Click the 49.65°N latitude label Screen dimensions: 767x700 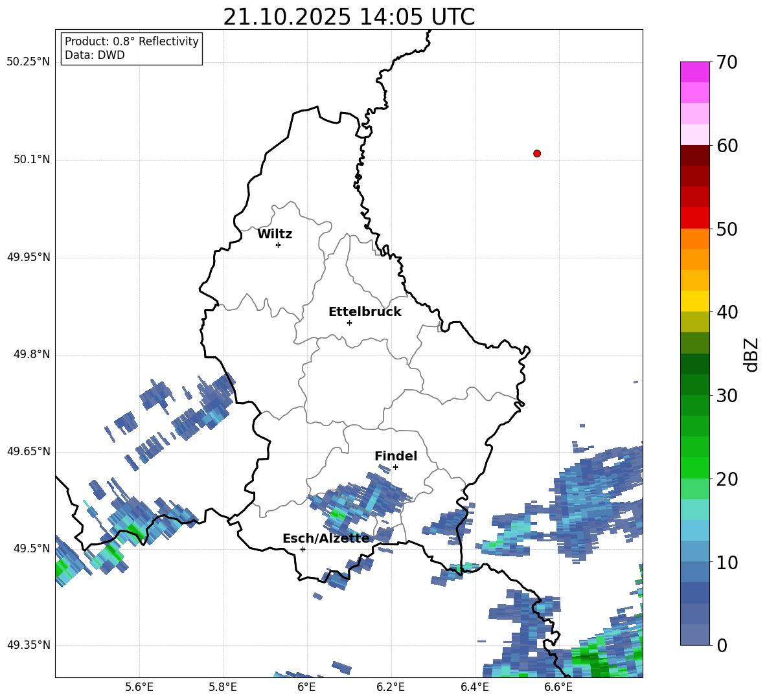pos(29,451)
